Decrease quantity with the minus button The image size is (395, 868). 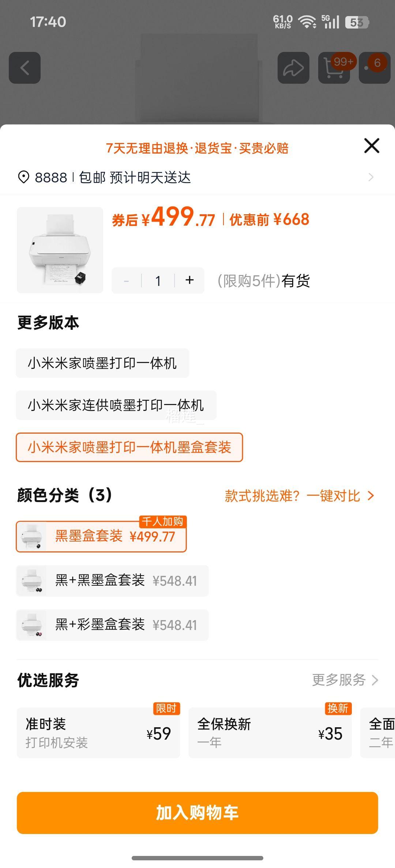coord(127,281)
